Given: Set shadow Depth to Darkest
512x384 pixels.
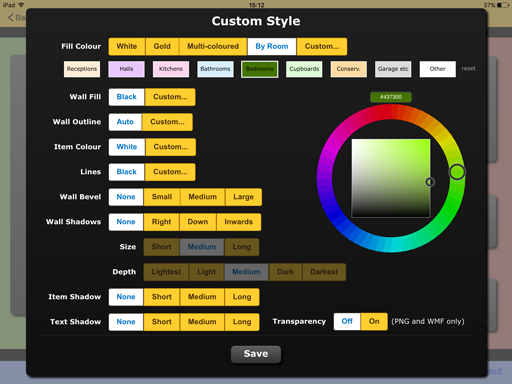Looking at the screenshot, I should coord(324,272).
